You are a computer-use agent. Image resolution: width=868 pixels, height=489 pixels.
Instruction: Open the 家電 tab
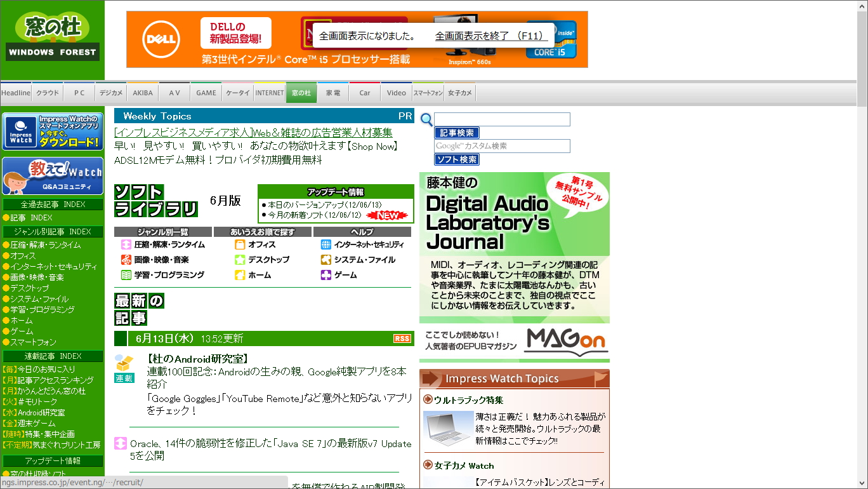tap(332, 92)
